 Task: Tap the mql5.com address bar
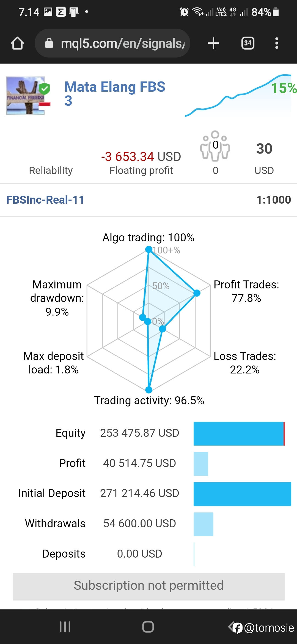pyautogui.click(x=112, y=43)
